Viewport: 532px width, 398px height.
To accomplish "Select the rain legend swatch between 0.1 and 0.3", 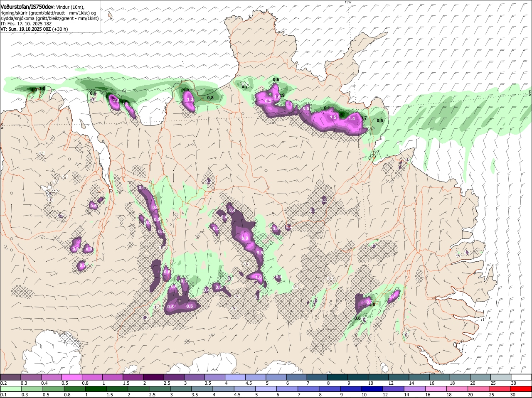I will tap(10, 389).
